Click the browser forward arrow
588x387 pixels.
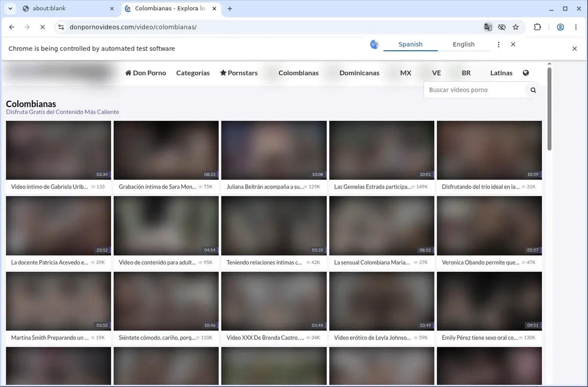pyautogui.click(x=27, y=27)
